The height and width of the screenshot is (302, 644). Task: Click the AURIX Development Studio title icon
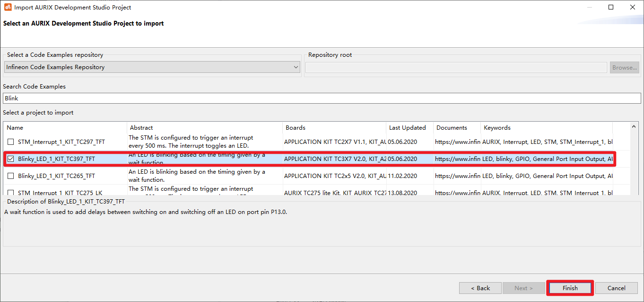[x=8, y=7]
